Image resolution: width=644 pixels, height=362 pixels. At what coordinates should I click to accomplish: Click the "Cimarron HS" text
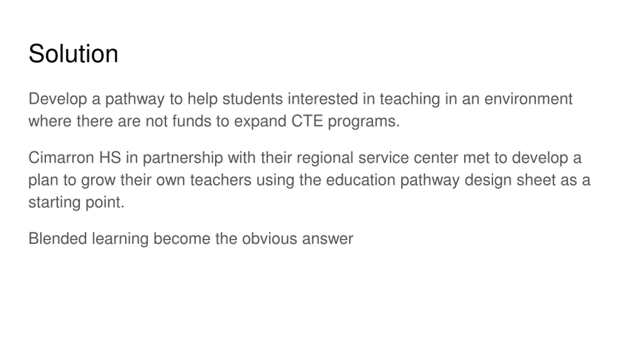(x=74, y=158)
